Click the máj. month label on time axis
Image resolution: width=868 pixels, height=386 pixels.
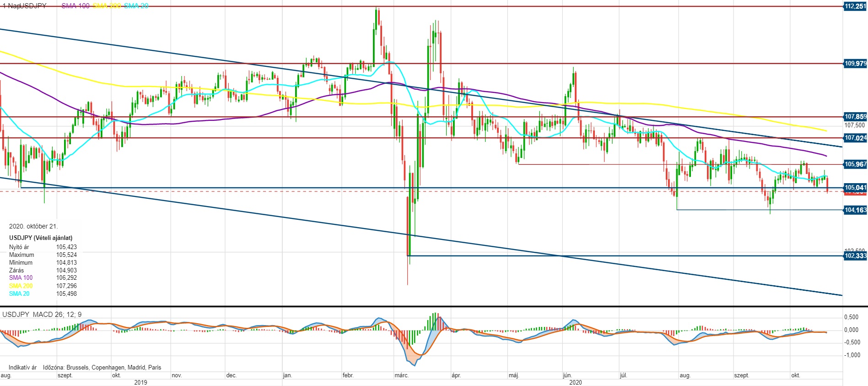pos(514,375)
